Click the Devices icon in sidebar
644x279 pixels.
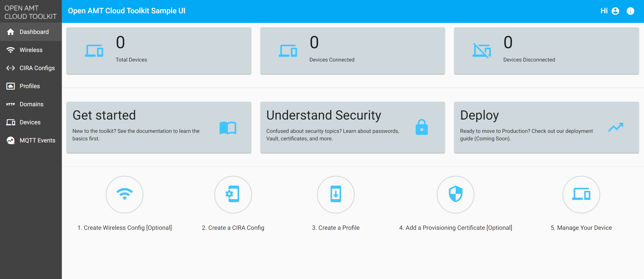(11, 122)
